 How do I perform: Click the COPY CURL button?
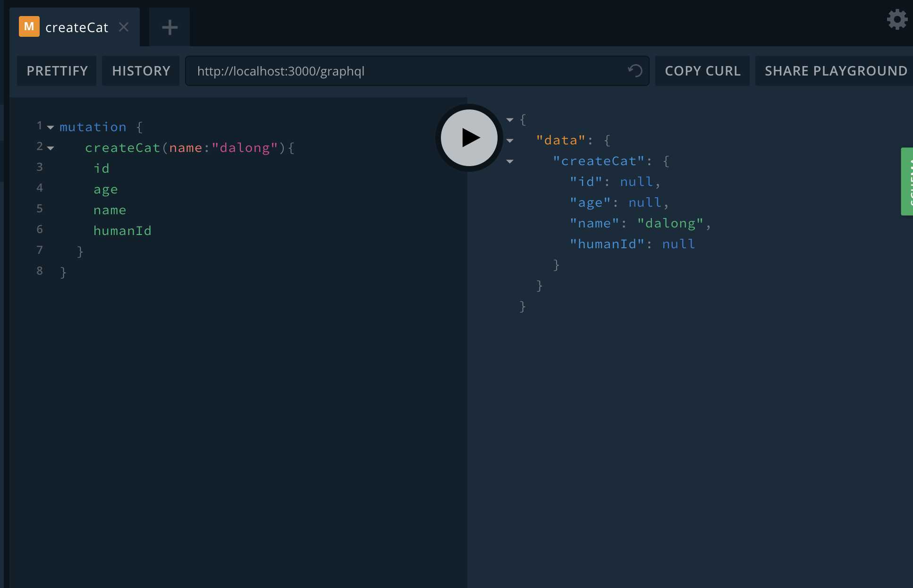(703, 70)
